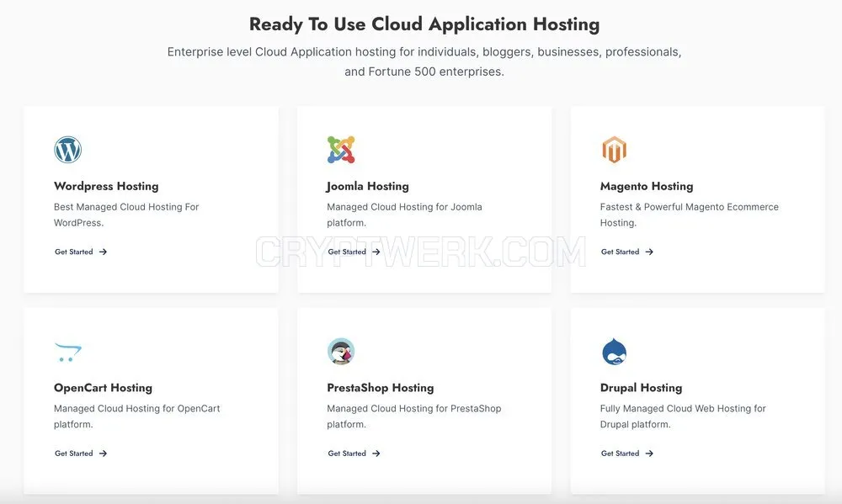Click the PrestaShop penguin logo icon

[341, 352]
